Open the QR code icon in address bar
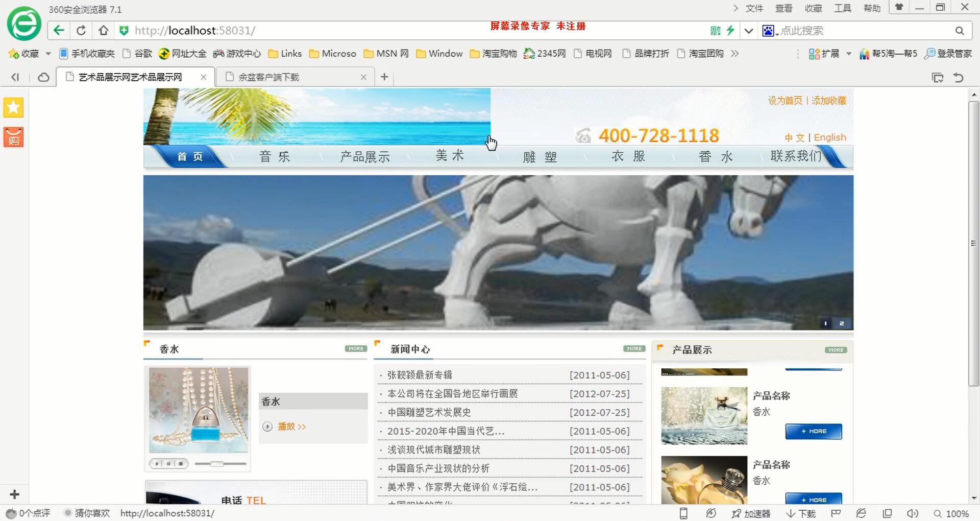The image size is (980, 521). pyautogui.click(x=716, y=31)
